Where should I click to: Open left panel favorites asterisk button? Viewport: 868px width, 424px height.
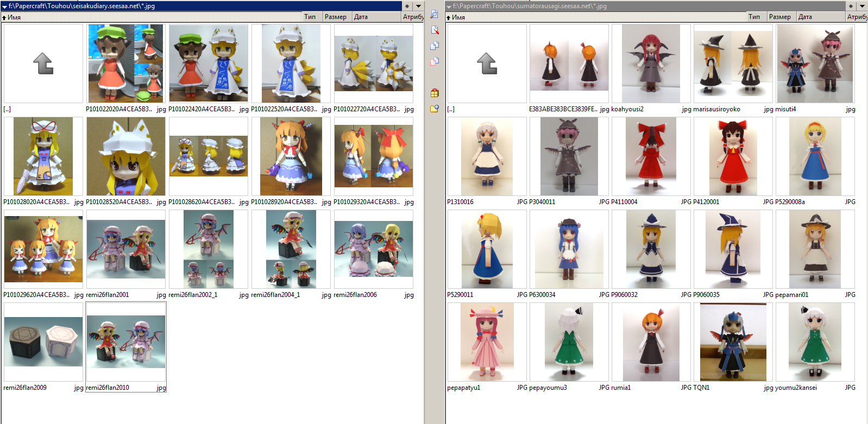(x=407, y=6)
